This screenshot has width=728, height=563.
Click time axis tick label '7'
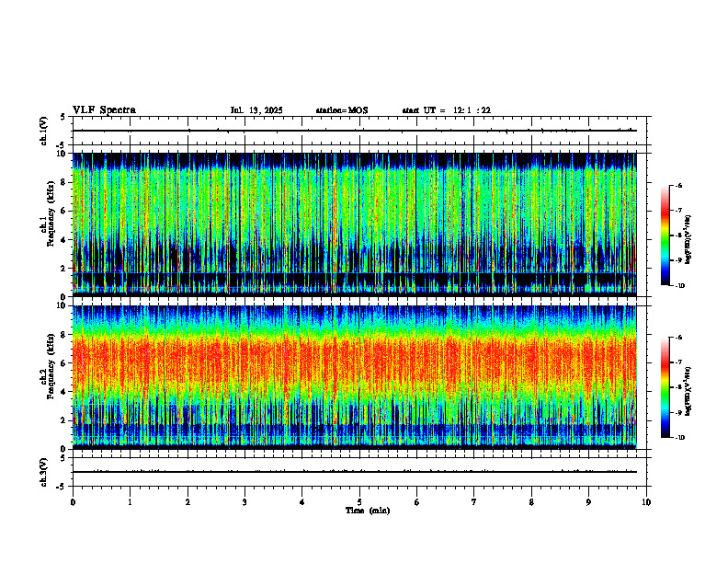474,502
